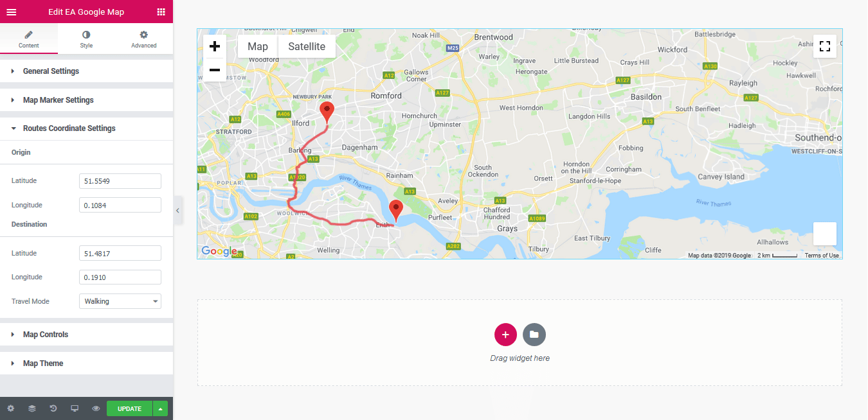Click the Origin Latitude input field
Screen dimensions: 868x420
click(x=120, y=181)
